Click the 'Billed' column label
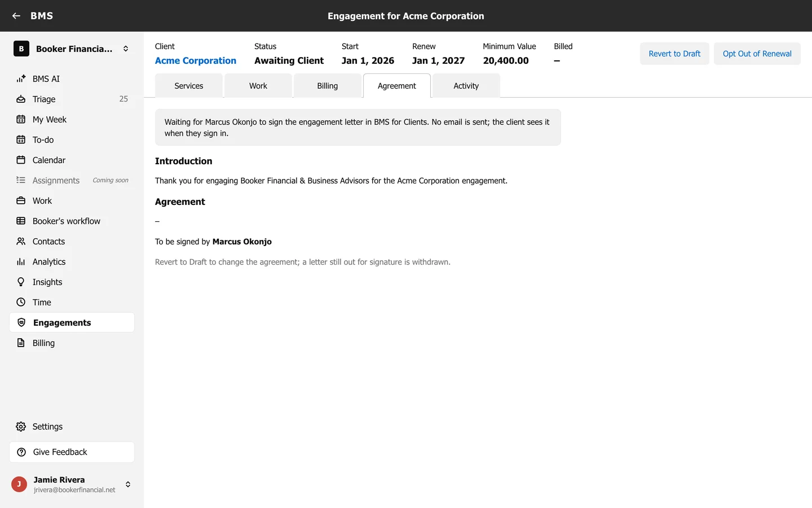Screen dimensions: 812x508 click(x=563, y=46)
